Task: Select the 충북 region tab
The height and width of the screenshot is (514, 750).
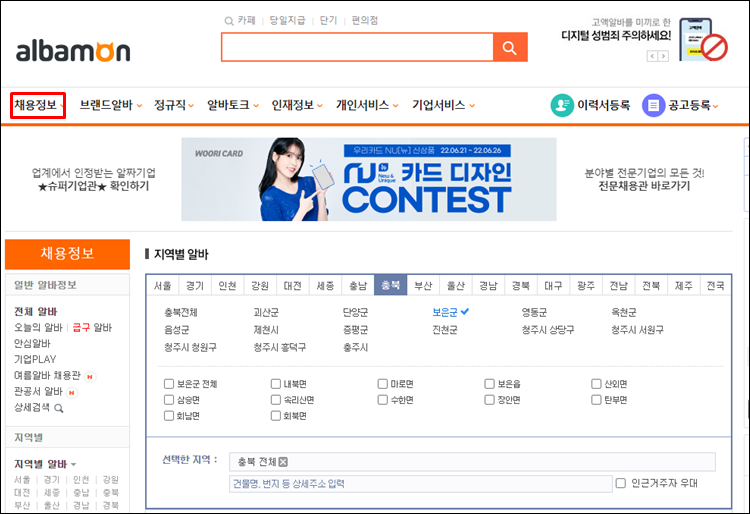Action: 391,285
